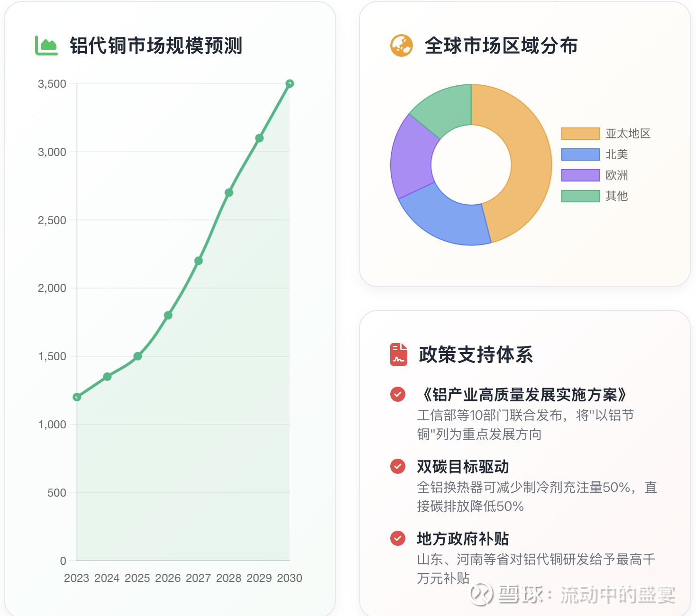Click the 2025 x-axis year label
Viewport: 696px width, 616px height.
click(x=137, y=578)
